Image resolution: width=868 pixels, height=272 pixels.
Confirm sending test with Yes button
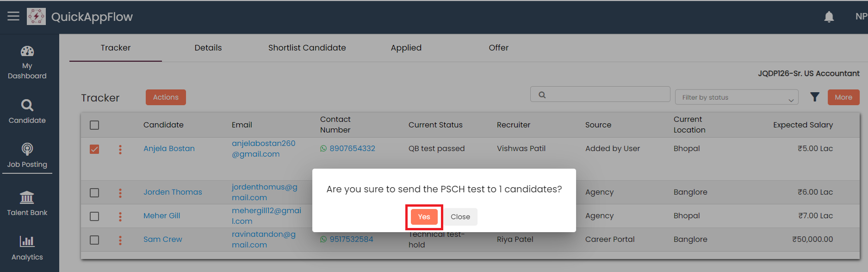point(424,217)
